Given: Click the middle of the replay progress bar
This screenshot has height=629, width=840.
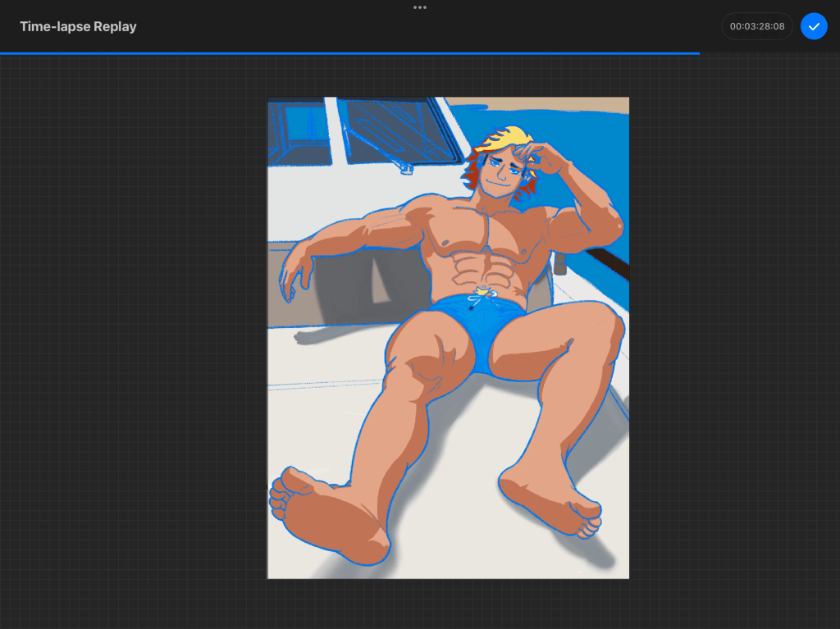Looking at the screenshot, I should (x=420, y=53).
